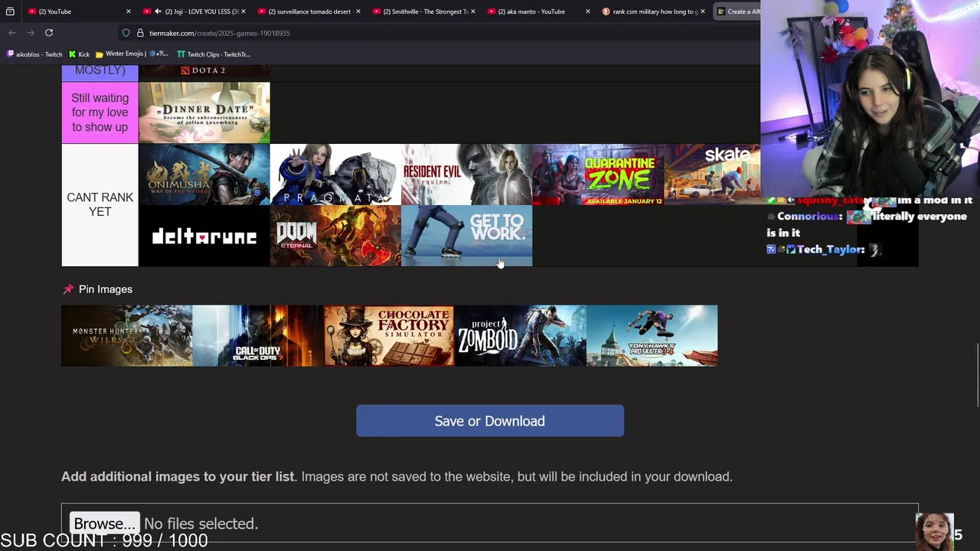Open the 'Twitch Clips - TwitchTr...' bookmark
The height and width of the screenshot is (551, 980).
pyautogui.click(x=214, y=54)
